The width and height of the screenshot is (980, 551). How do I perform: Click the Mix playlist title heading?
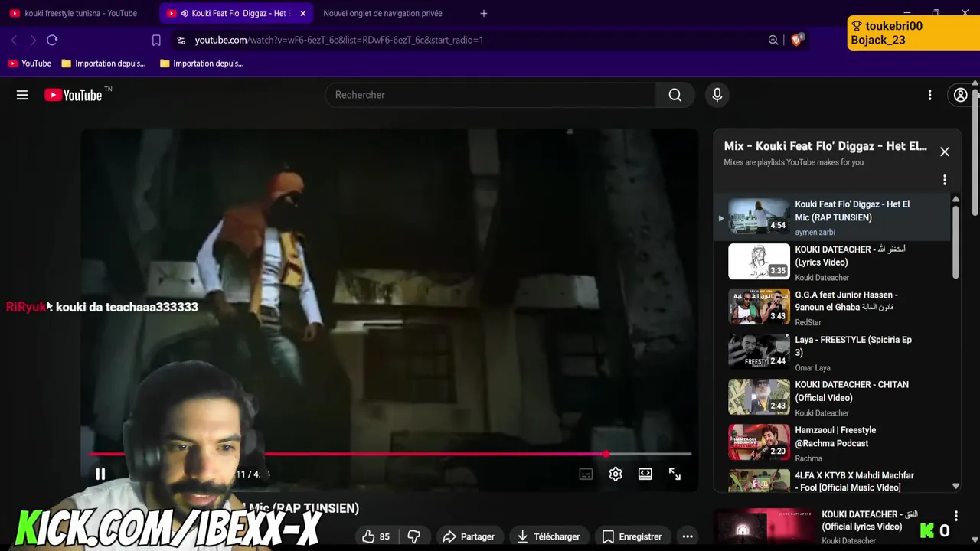(x=825, y=146)
